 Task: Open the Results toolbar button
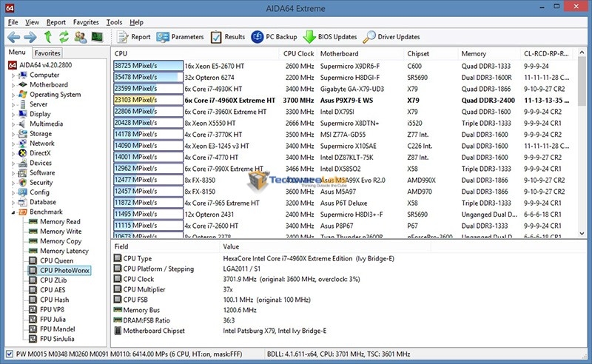(x=228, y=37)
